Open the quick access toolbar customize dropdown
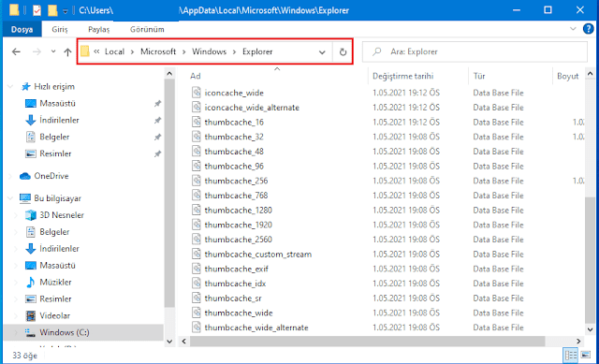 tap(66, 11)
